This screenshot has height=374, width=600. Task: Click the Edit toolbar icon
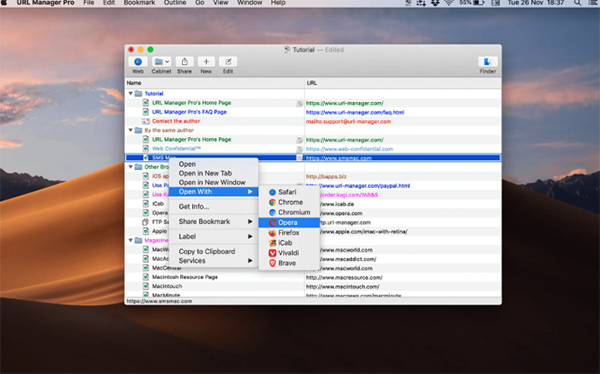click(228, 62)
